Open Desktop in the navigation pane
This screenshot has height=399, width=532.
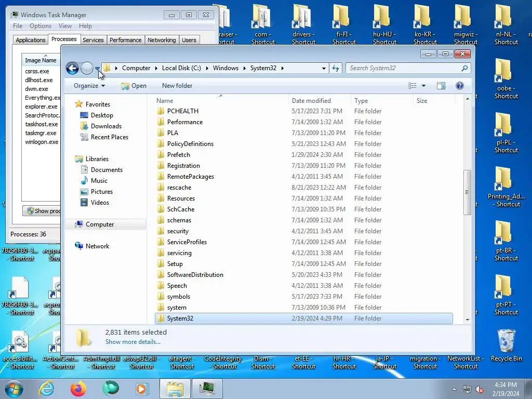102,115
